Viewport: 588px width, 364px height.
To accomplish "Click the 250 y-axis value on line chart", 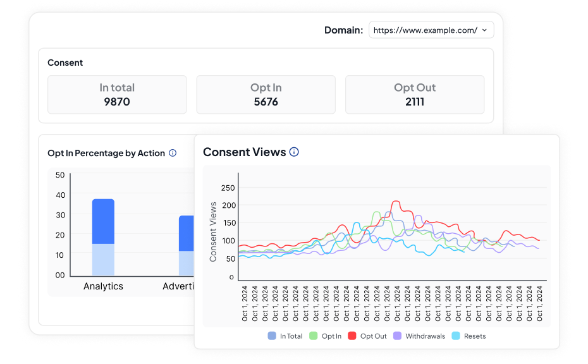I will click(228, 188).
